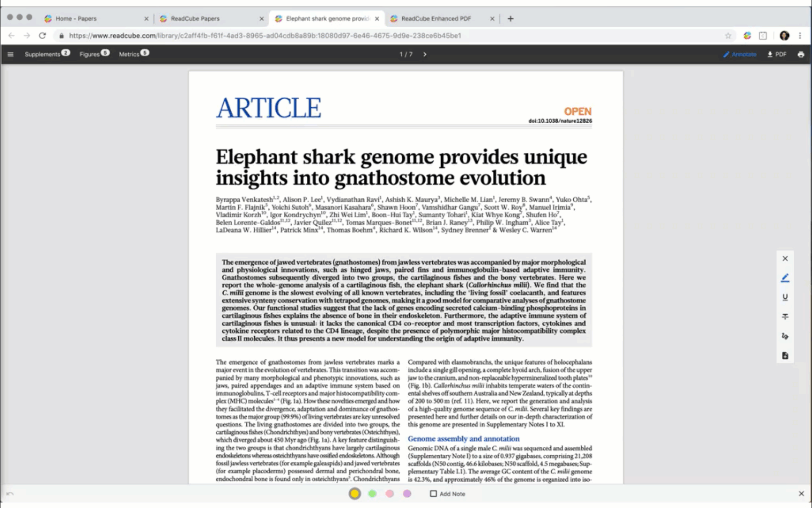Image resolution: width=812 pixels, height=508 pixels.
Task: View the site lock security info
Action: 61,36
